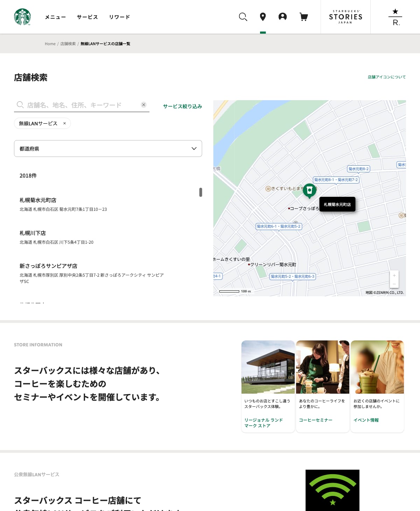Open the store locator pin icon
This screenshot has height=511, width=420.
point(263,17)
